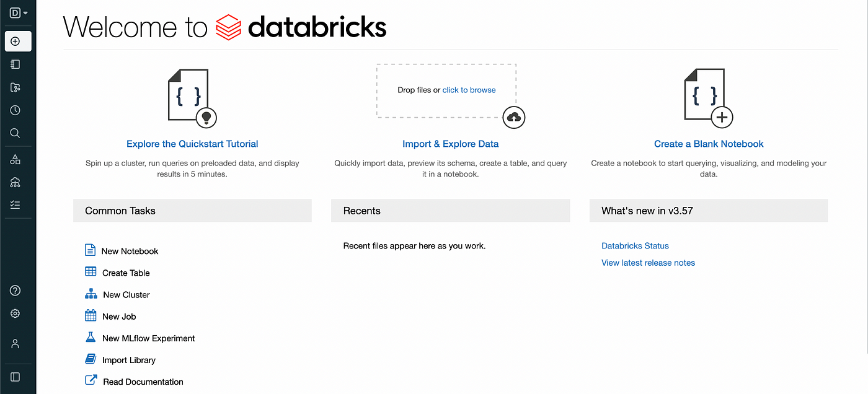868x394 pixels.
Task: Click the Create a Blank Notebook link
Action: point(709,144)
